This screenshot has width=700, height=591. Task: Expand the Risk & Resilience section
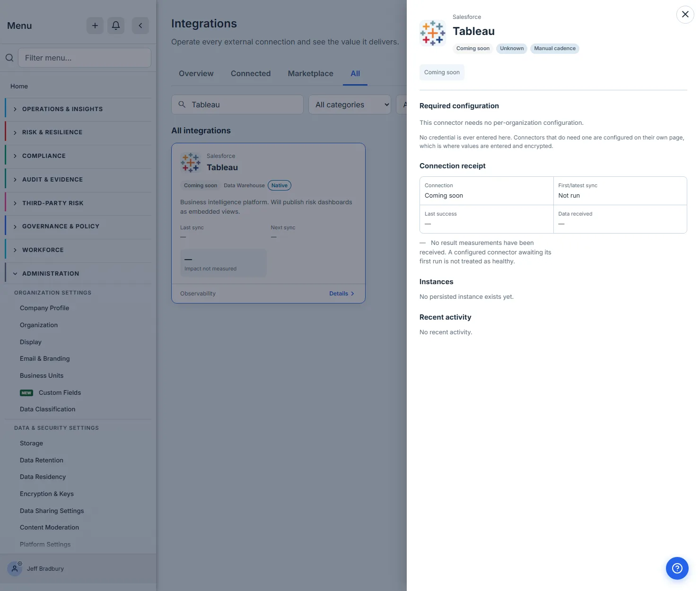78,132
